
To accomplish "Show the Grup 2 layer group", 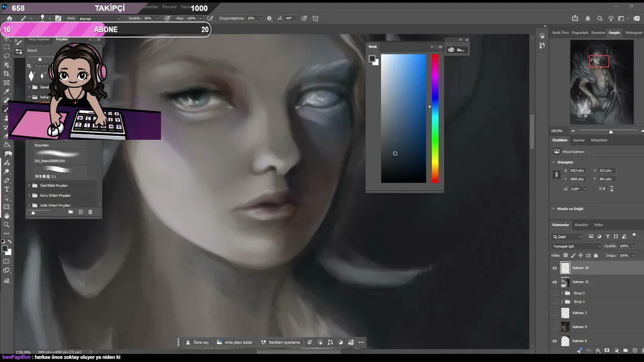I will 555,293.
